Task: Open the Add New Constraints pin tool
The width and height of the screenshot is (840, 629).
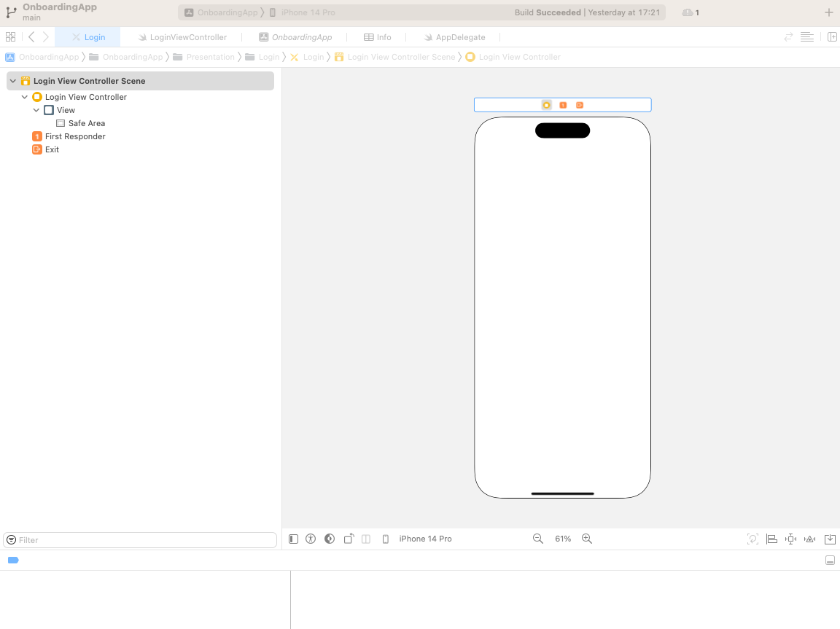Action: point(790,539)
